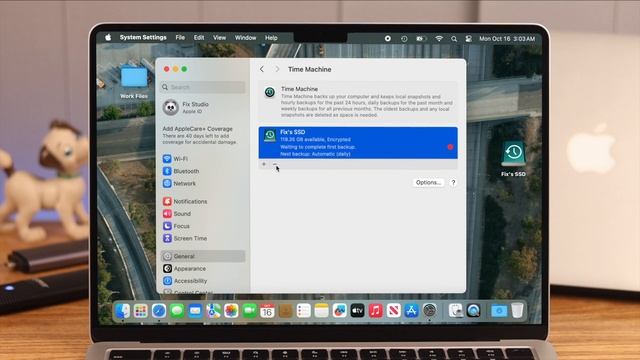Remove the disk with the minus button
This screenshot has width=640, height=360.
pyautogui.click(x=275, y=164)
